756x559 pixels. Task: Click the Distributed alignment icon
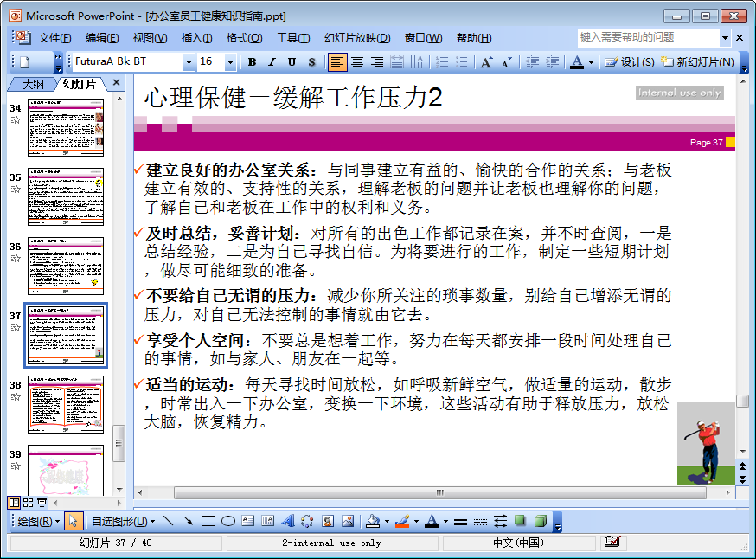397,61
